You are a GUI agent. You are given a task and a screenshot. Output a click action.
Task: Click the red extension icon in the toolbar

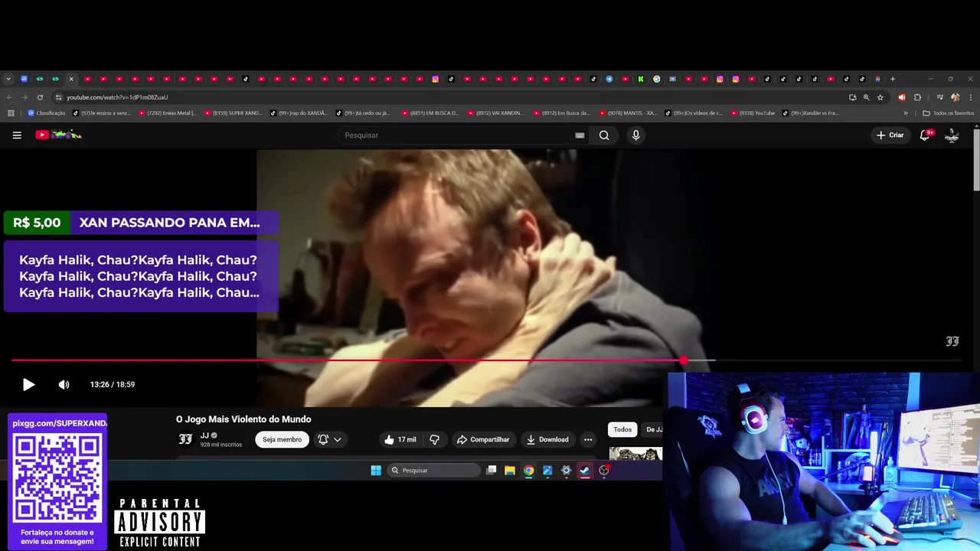[901, 97]
